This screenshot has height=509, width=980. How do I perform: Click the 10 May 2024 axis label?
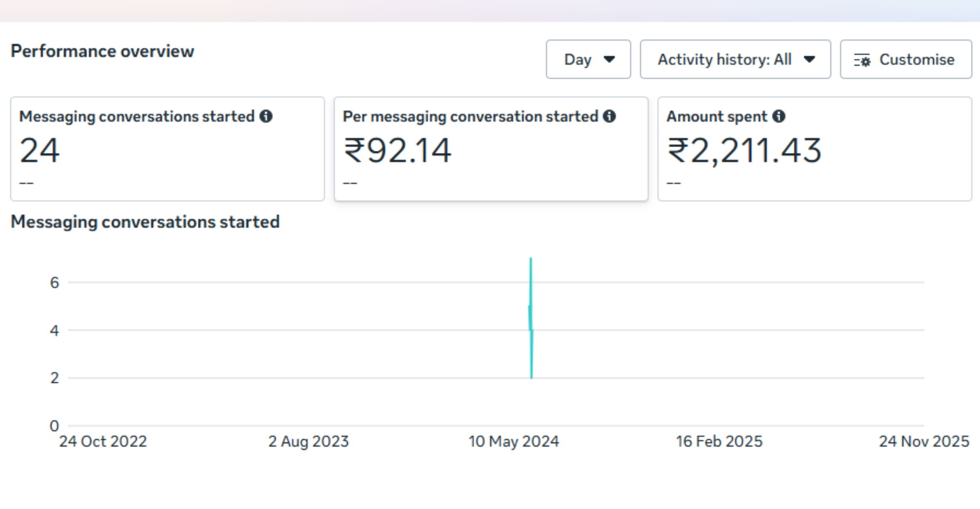(514, 441)
